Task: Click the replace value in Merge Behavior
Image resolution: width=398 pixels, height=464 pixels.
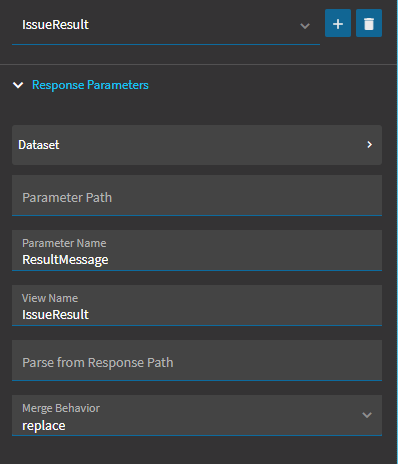Action: coord(44,426)
